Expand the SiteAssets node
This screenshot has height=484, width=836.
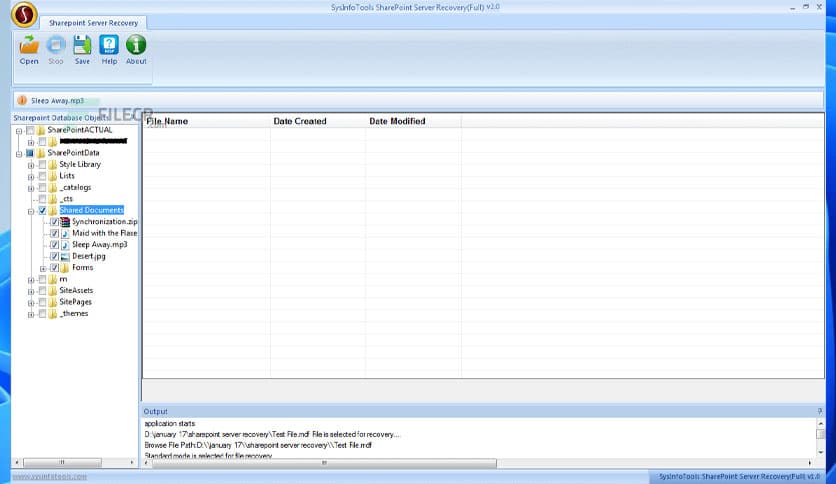[31, 292]
